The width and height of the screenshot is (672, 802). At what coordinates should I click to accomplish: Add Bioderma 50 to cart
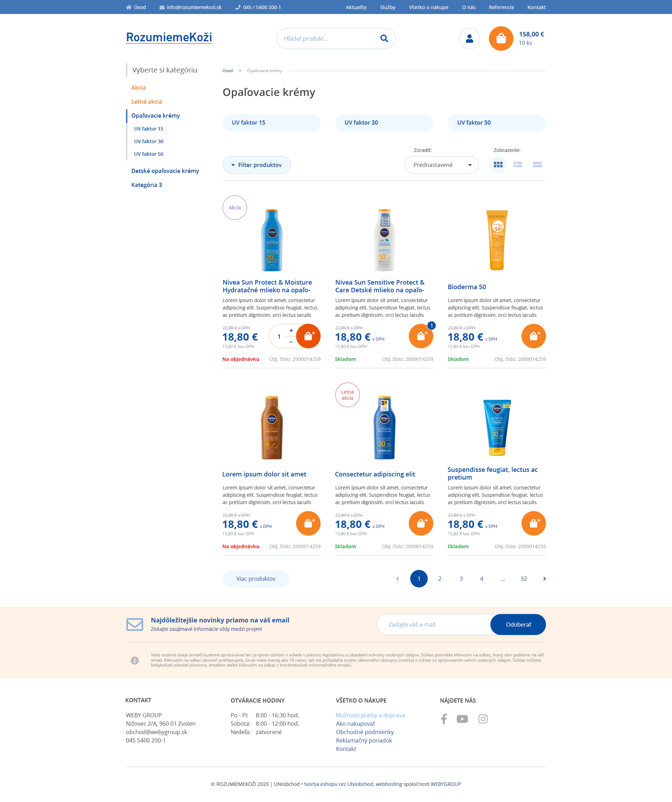(533, 336)
